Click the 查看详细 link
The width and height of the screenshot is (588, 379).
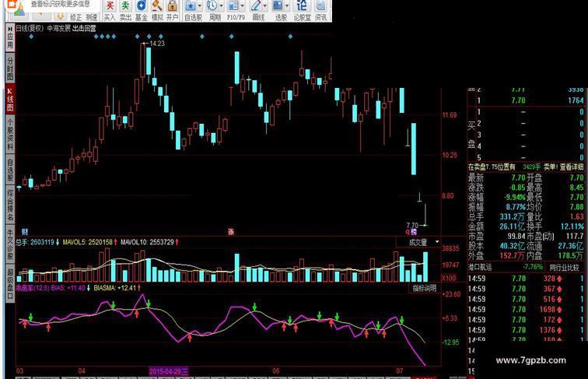(572, 167)
